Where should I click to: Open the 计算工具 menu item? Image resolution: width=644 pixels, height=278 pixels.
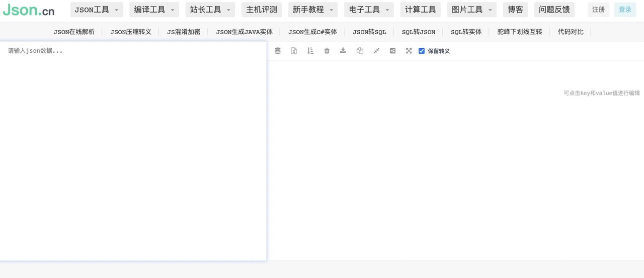point(420,10)
